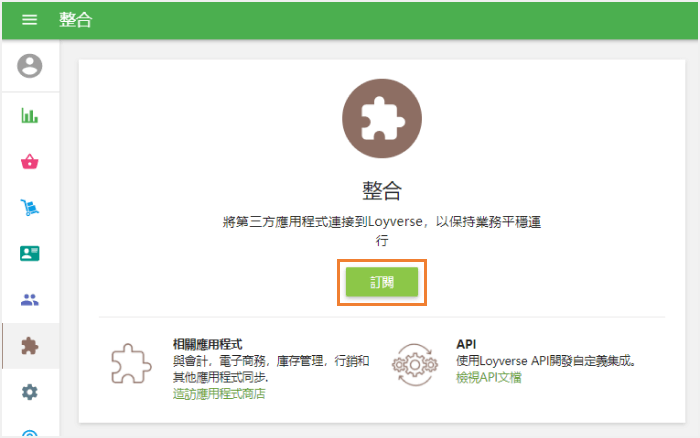Open reports bar chart icon
The width and height of the screenshot is (700, 438).
(x=29, y=116)
